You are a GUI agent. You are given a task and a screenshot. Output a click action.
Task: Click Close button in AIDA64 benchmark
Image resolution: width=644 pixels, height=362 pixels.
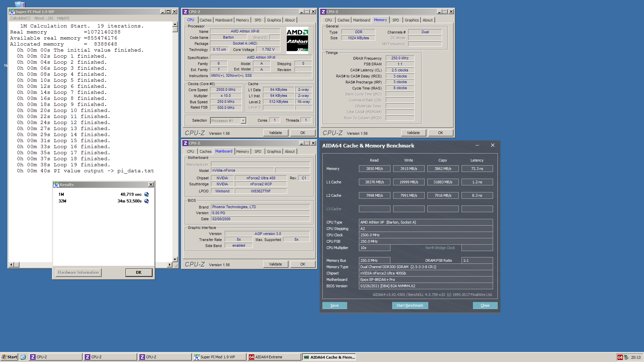485,305
